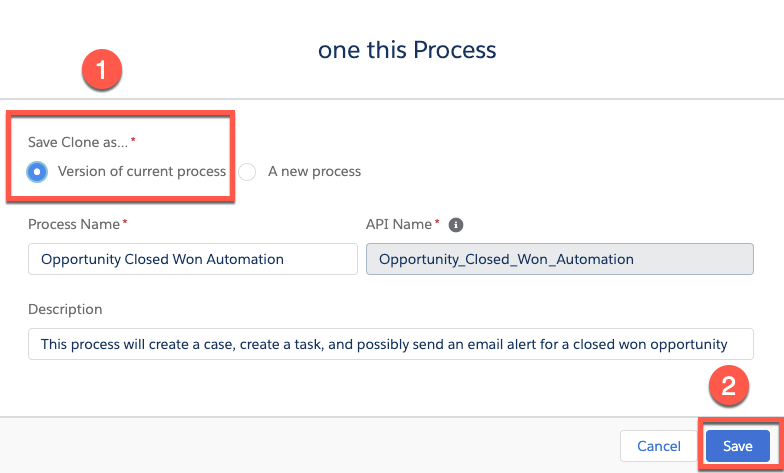
Task: Click into the Process Name input field
Action: pyautogui.click(x=193, y=259)
